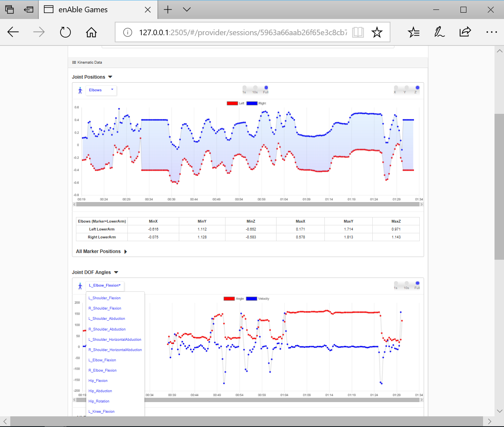Select 1s range for Joint DOF Angles

point(396,283)
